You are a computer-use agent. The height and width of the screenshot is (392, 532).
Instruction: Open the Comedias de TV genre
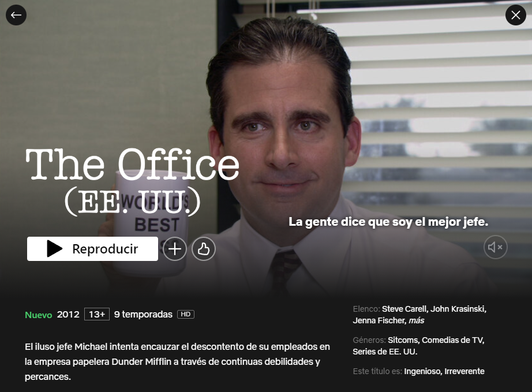click(x=453, y=340)
